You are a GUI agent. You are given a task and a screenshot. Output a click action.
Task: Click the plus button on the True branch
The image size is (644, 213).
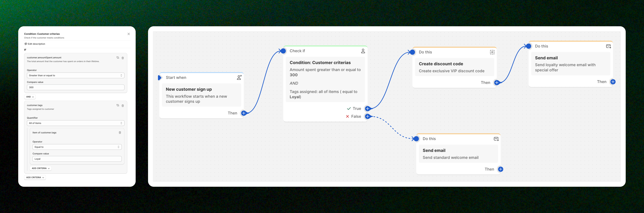[x=368, y=108]
